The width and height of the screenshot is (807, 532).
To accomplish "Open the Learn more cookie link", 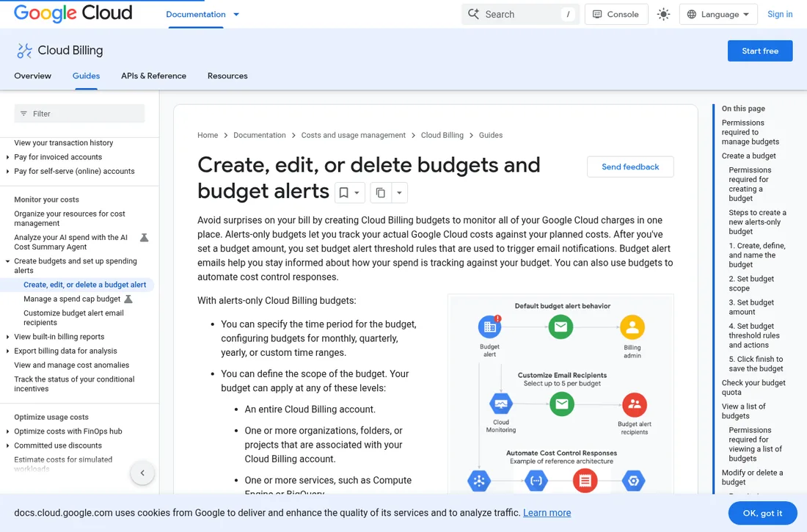I will click(x=547, y=513).
